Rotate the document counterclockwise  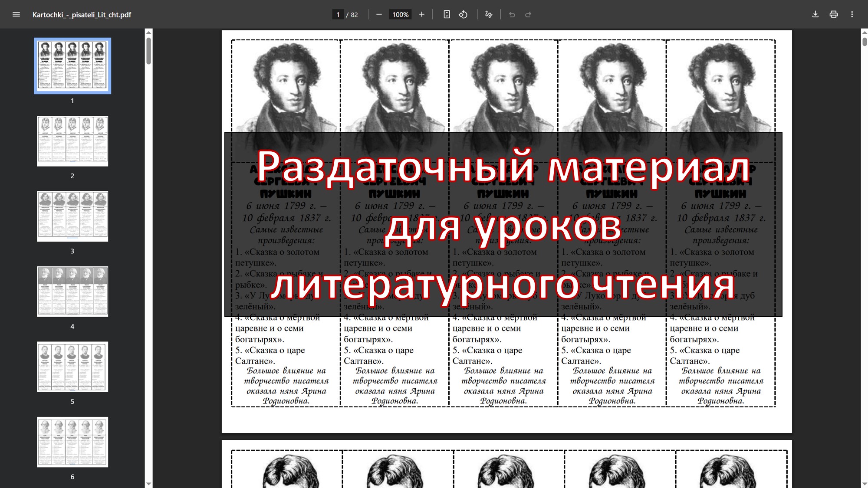pos(463,14)
